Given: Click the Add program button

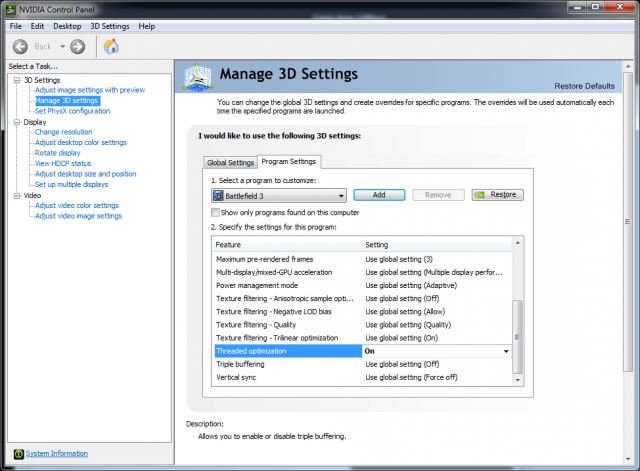Looking at the screenshot, I should coord(379,195).
